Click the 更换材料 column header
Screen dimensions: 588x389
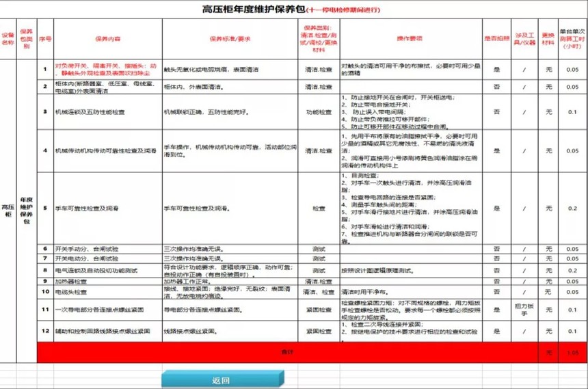click(548, 39)
